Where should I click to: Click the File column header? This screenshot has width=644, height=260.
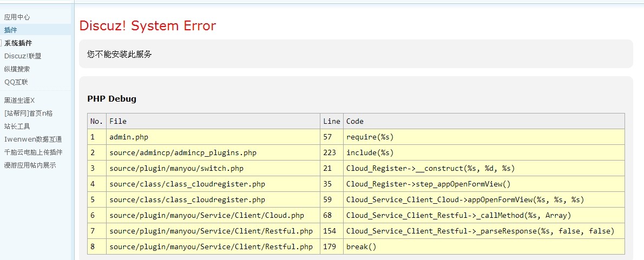[213, 122]
